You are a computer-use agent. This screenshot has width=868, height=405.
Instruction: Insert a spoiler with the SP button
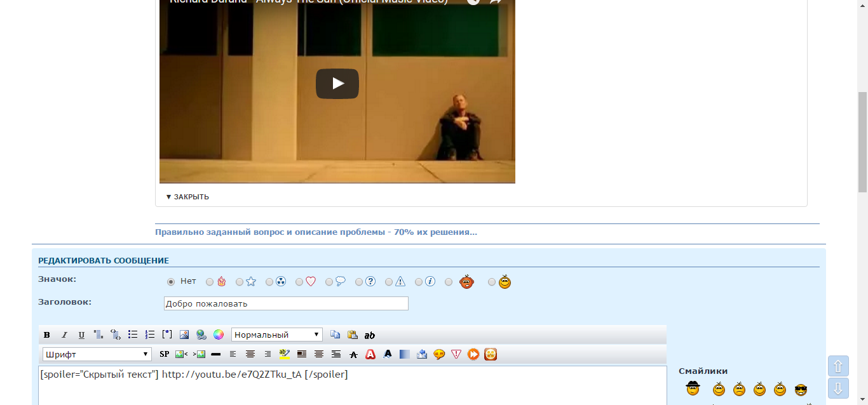(165, 354)
